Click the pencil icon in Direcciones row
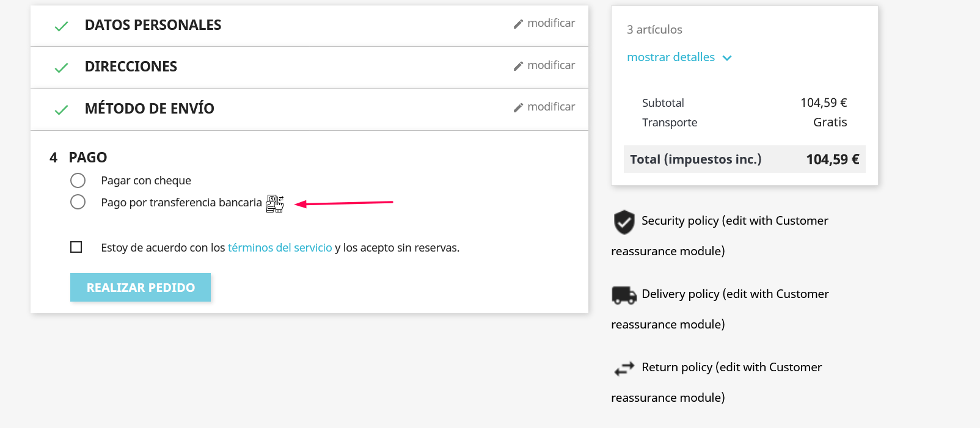The image size is (980, 428). point(518,66)
